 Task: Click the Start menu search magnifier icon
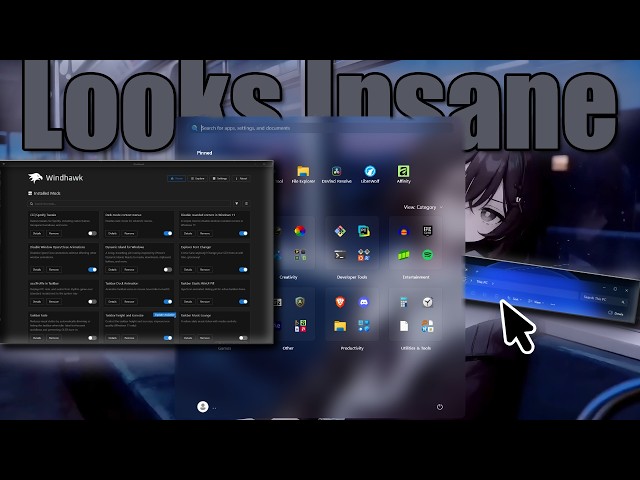[195, 128]
